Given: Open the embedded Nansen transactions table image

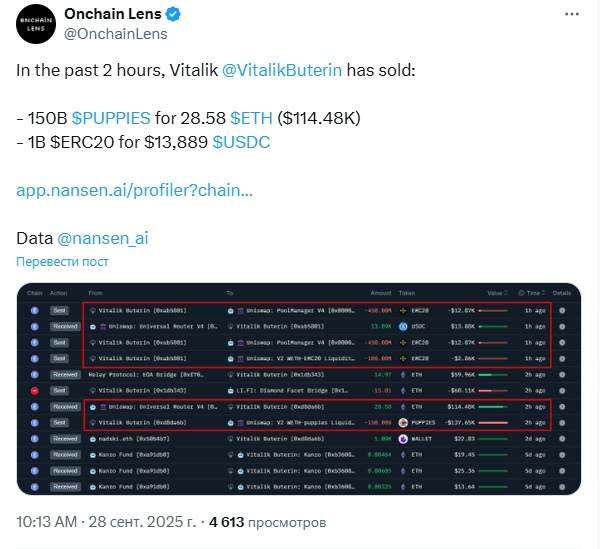Looking at the screenshot, I should [299, 388].
